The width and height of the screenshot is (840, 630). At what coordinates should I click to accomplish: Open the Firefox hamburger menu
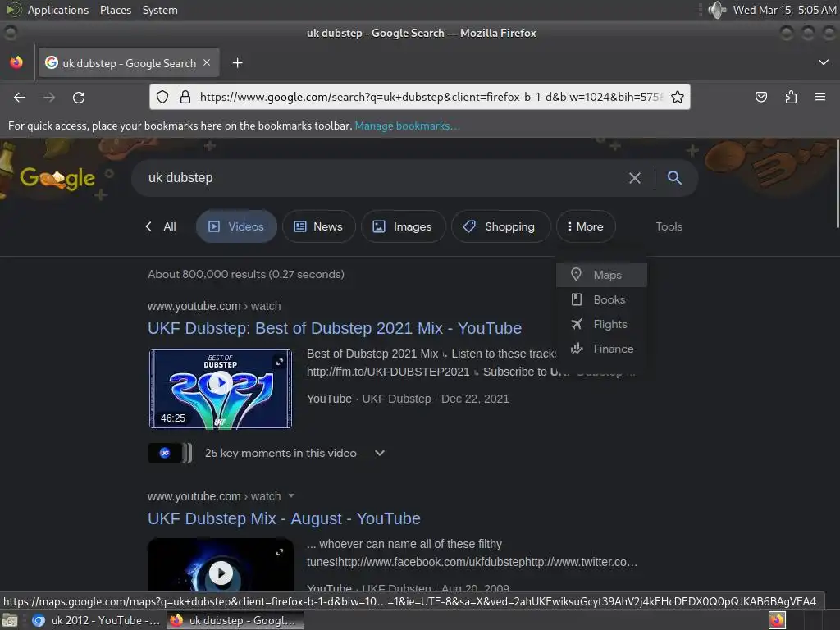820,97
